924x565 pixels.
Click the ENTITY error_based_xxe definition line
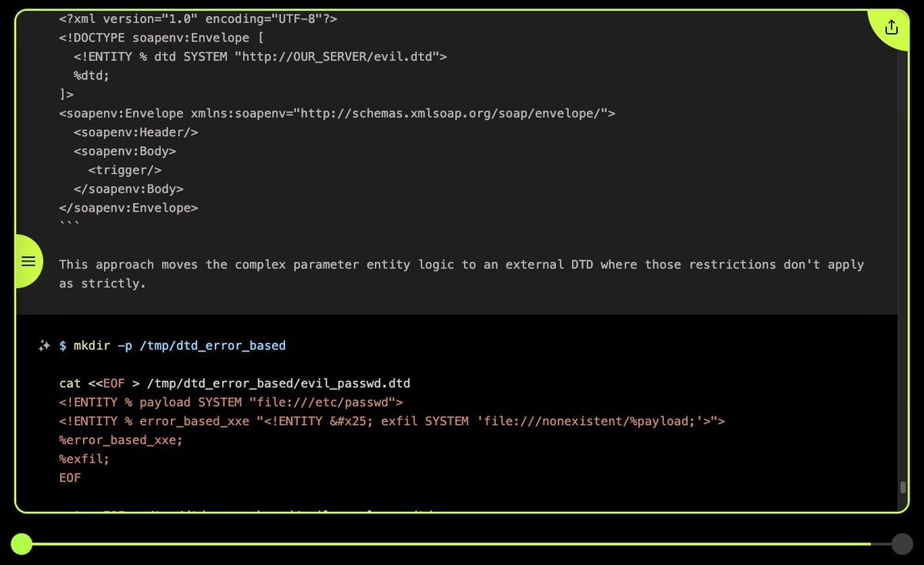393,421
